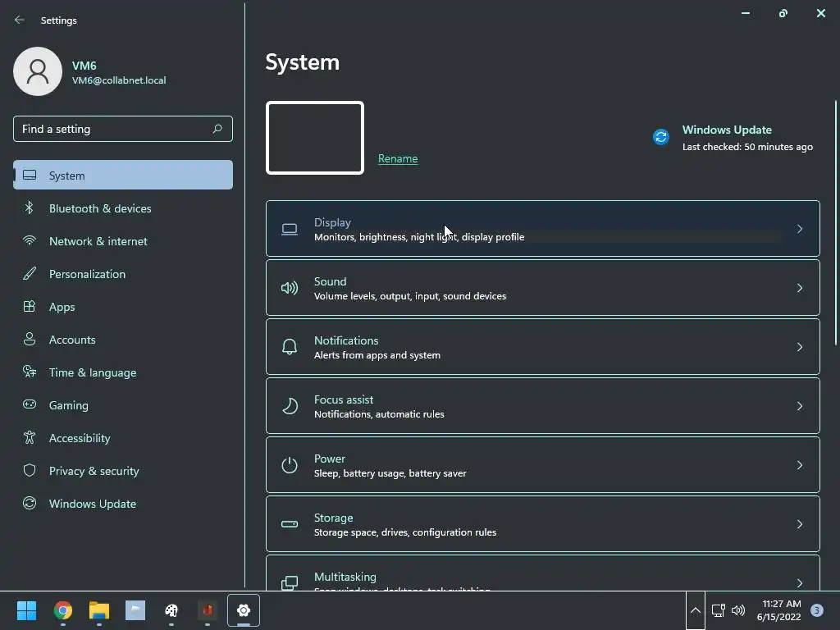
Task: Click the power icon in Power row
Action: [x=290, y=465]
